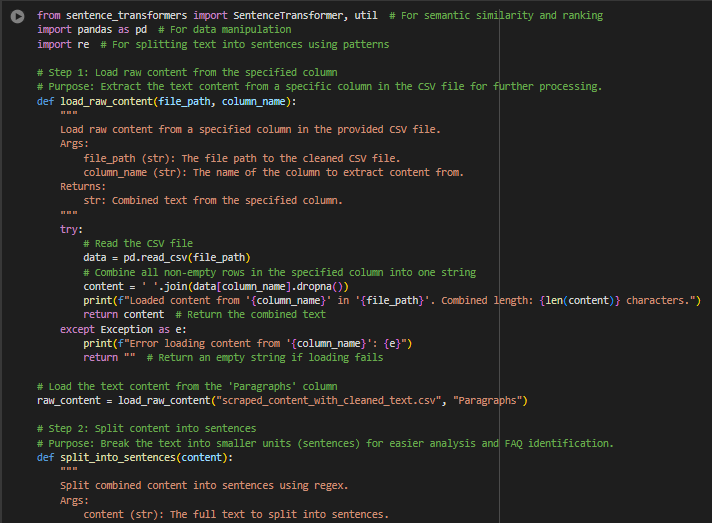This screenshot has height=523, width=712.
Task: Click the "content = ' '.join" line
Action: pyautogui.click(x=216, y=286)
